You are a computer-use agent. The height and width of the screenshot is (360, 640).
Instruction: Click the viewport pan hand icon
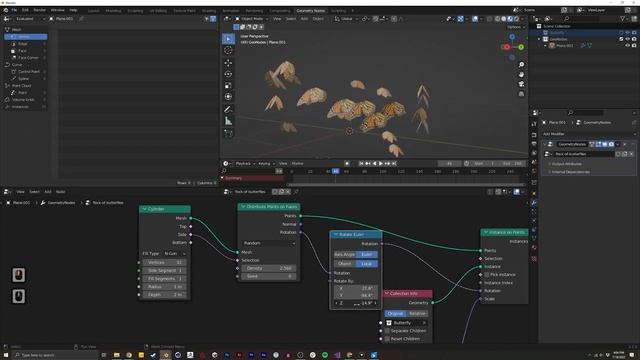(521, 74)
